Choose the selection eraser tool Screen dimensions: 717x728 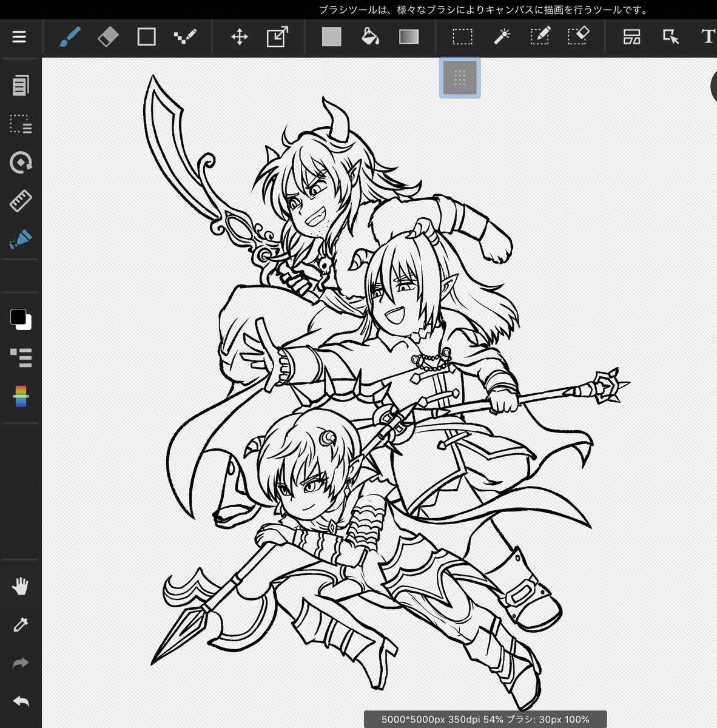point(578,36)
